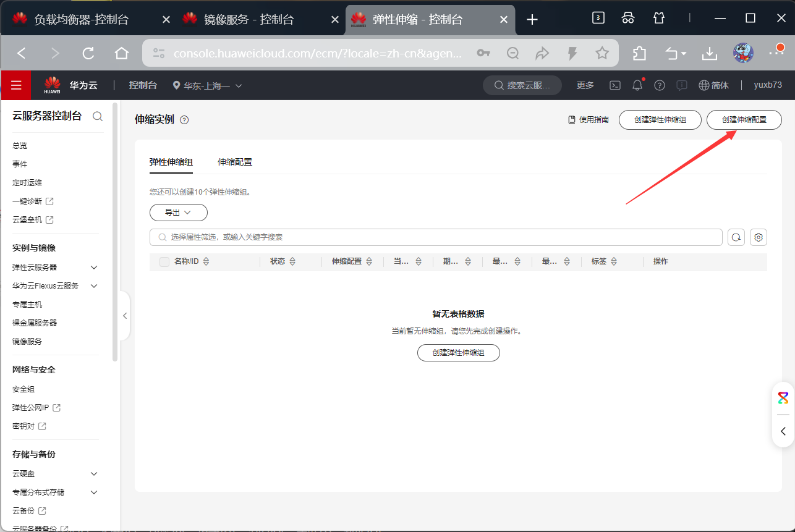Click 创建伸缩配置 button
This screenshot has height=532, width=795.
pos(744,120)
